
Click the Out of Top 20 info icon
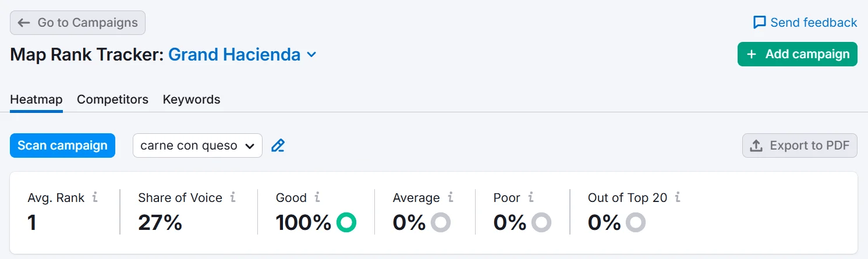pos(678,197)
